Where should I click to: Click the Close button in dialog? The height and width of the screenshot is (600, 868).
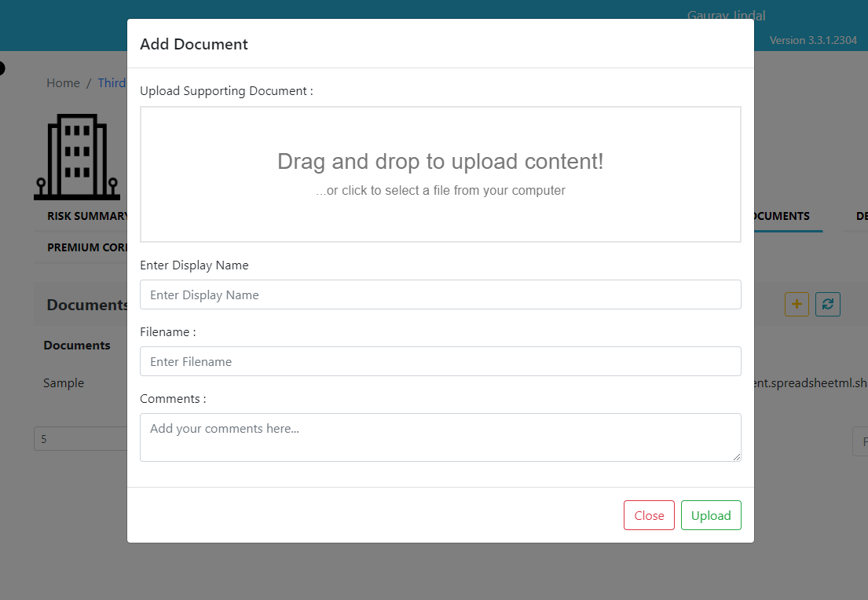[649, 515]
